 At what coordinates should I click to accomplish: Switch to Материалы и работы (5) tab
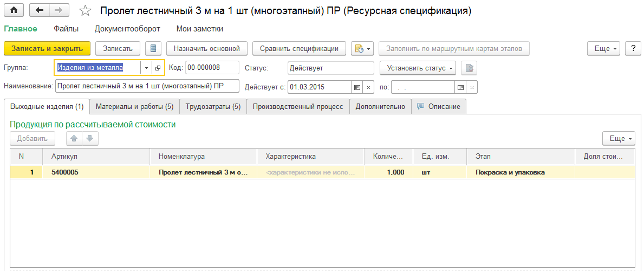pyautogui.click(x=135, y=107)
